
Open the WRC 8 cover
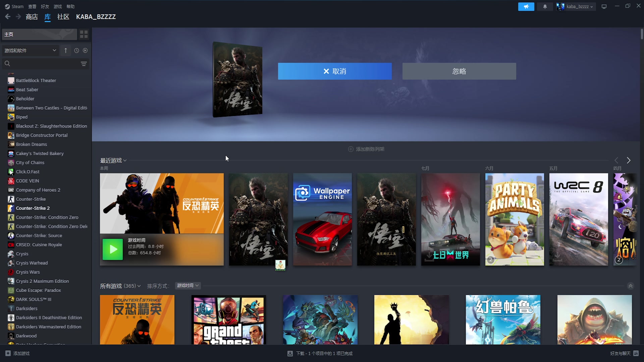pos(579,220)
